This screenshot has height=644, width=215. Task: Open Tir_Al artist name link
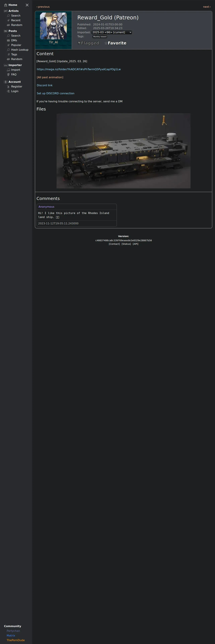click(x=53, y=42)
